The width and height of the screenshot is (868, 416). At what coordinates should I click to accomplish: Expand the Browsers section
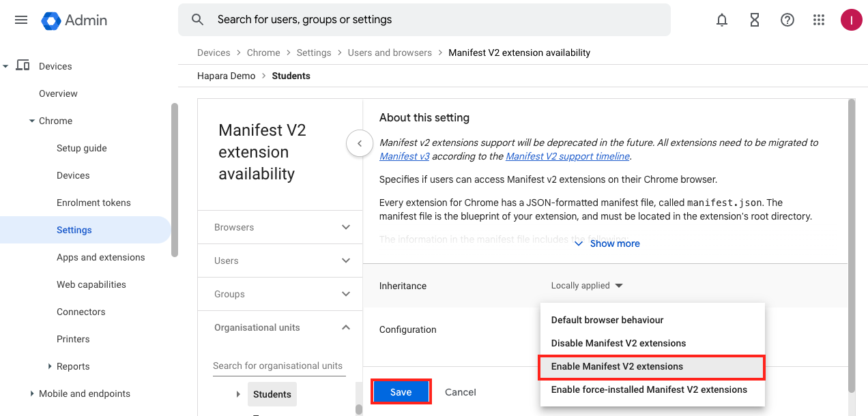[x=280, y=227]
